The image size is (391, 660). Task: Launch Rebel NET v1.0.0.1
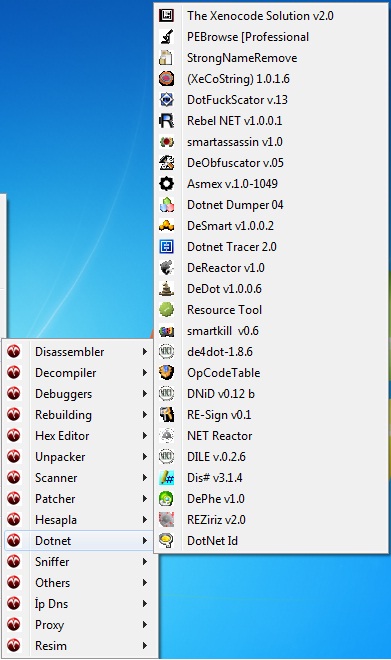tap(271, 121)
